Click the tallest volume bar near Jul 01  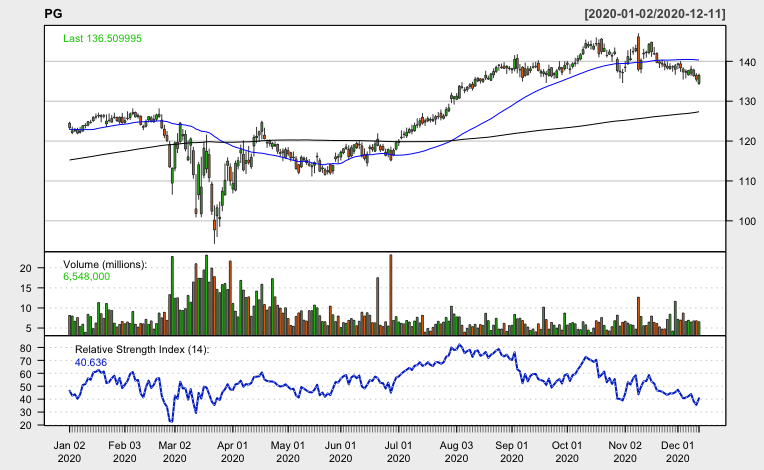point(391,295)
